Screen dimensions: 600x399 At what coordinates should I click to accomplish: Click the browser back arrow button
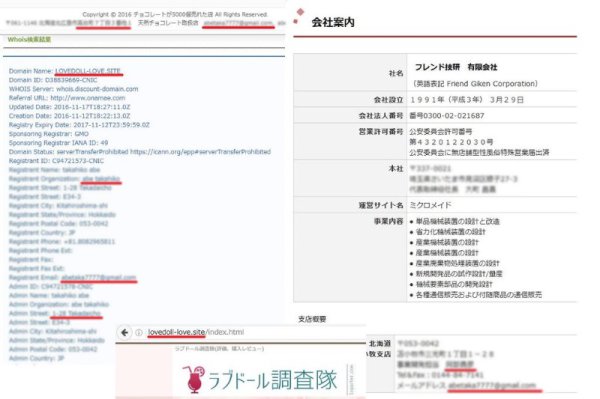[x=124, y=332]
